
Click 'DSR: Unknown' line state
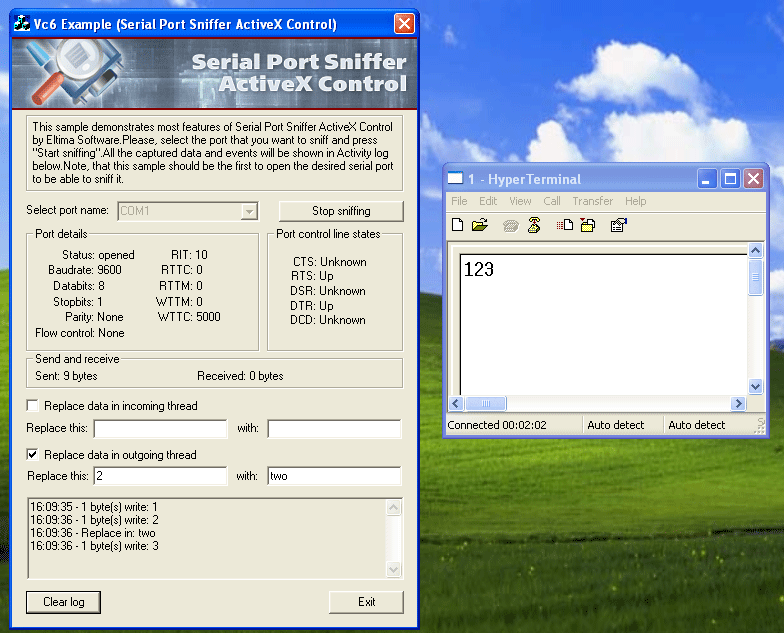point(328,291)
